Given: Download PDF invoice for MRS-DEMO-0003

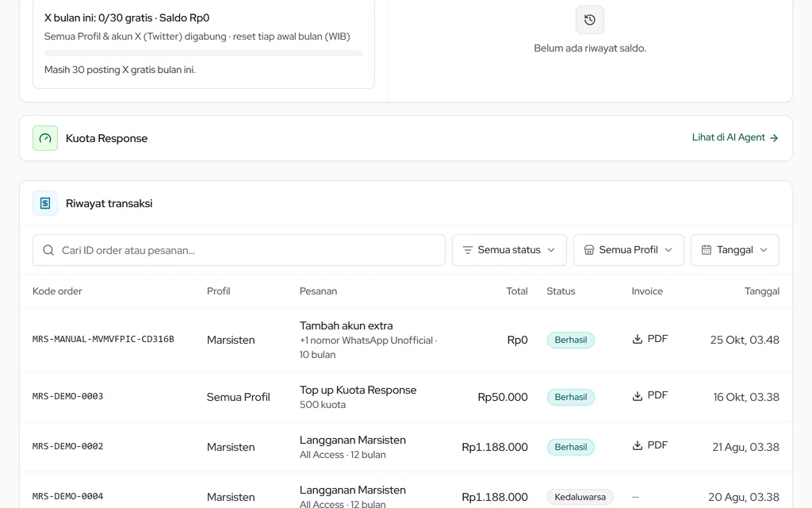Looking at the screenshot, I should tap(650, 395).
